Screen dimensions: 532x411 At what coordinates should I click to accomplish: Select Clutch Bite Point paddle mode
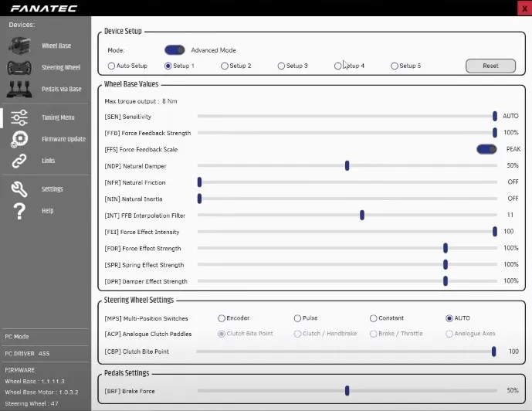(222, 334)
